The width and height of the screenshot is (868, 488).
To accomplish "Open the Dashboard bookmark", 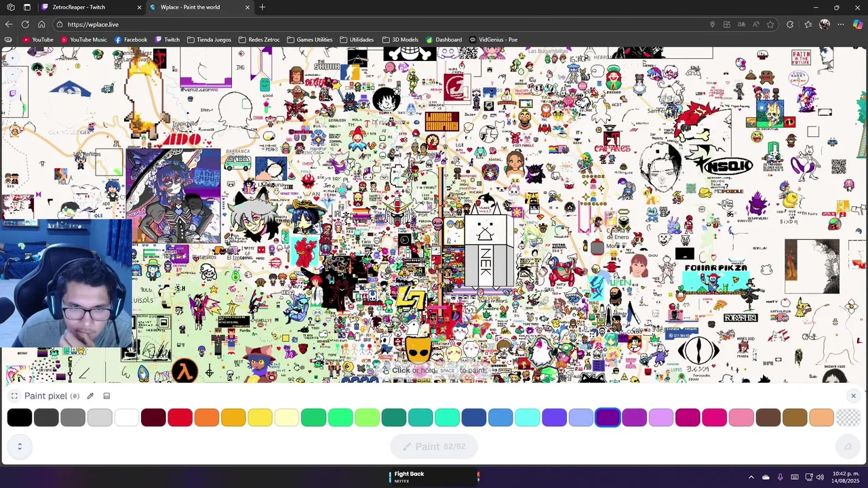I will [x=444, y=39].
